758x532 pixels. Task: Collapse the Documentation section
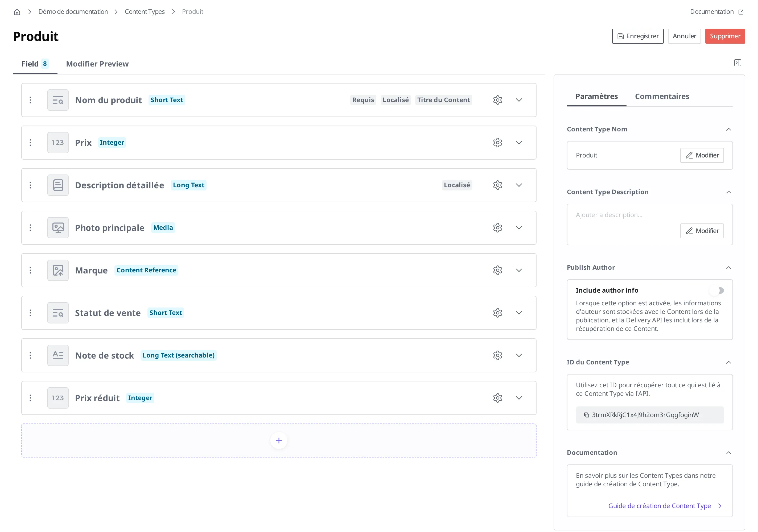(x=729, y=453)
